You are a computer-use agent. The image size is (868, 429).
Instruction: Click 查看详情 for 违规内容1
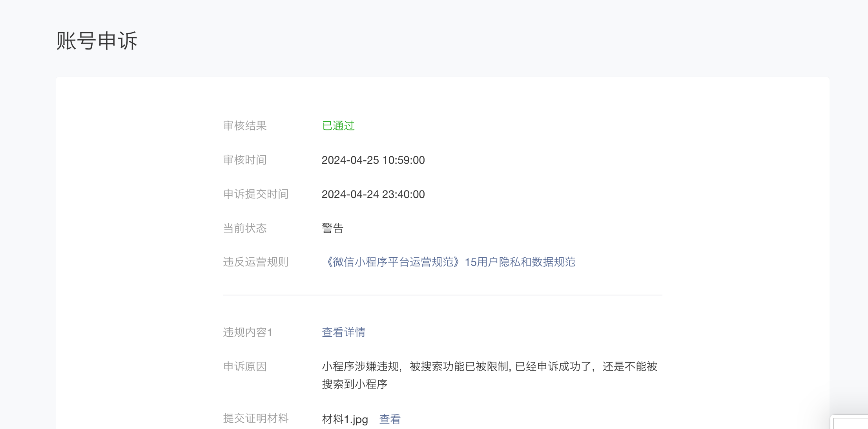[343, 332]
